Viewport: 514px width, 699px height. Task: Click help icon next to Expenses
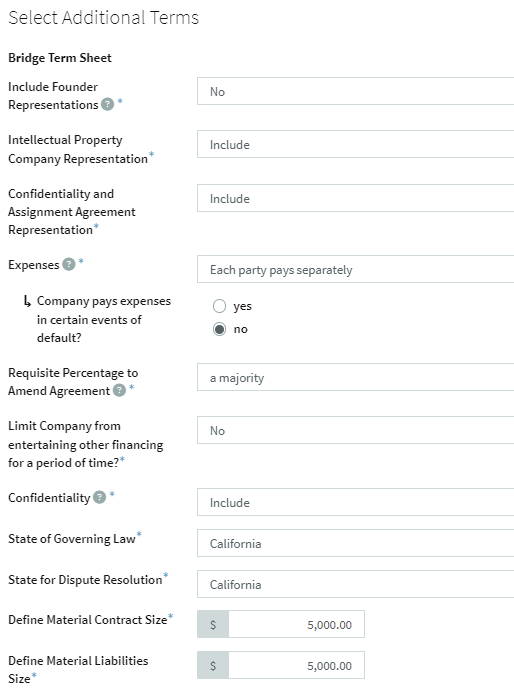(69, 264)
